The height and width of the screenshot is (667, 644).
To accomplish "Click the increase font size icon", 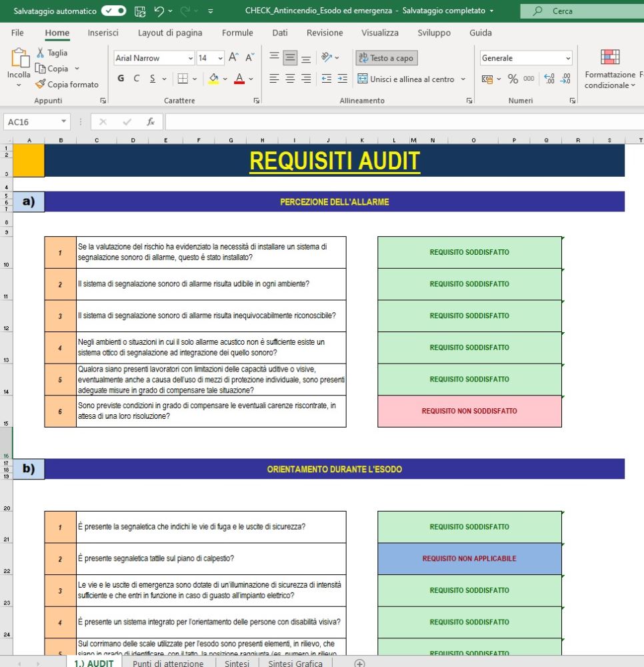I will click(x=233, y=57).
